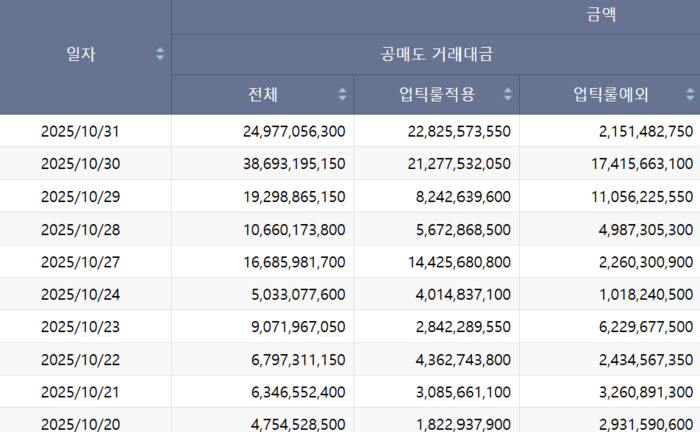Viewport: 700px width, 432px height.
Task: Click uptick-applied value 22,825,573,550
Action: 459,131
